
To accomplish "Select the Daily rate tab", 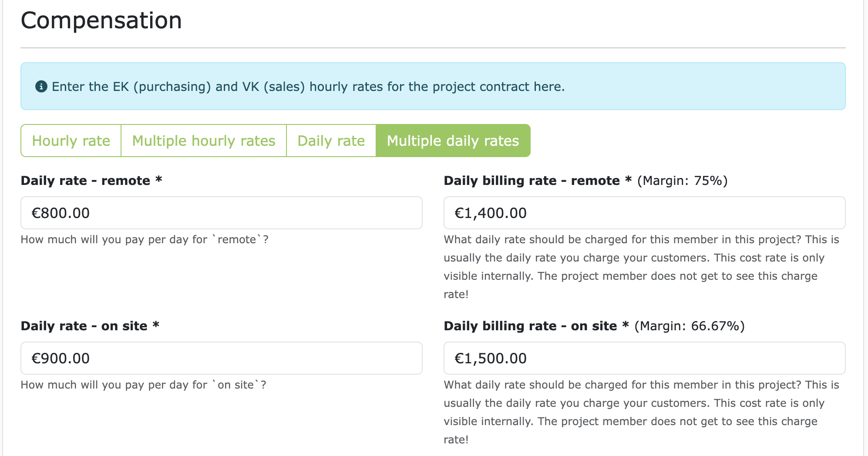I will click(331, 140).
